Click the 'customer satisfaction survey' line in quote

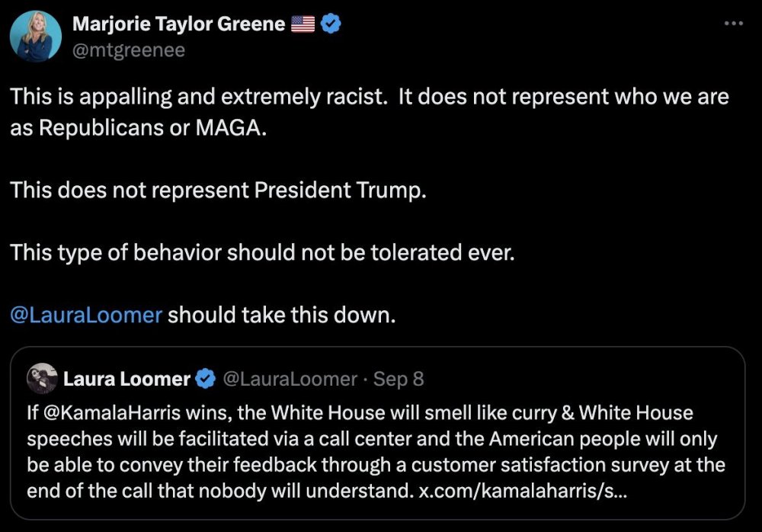(376, 465)
